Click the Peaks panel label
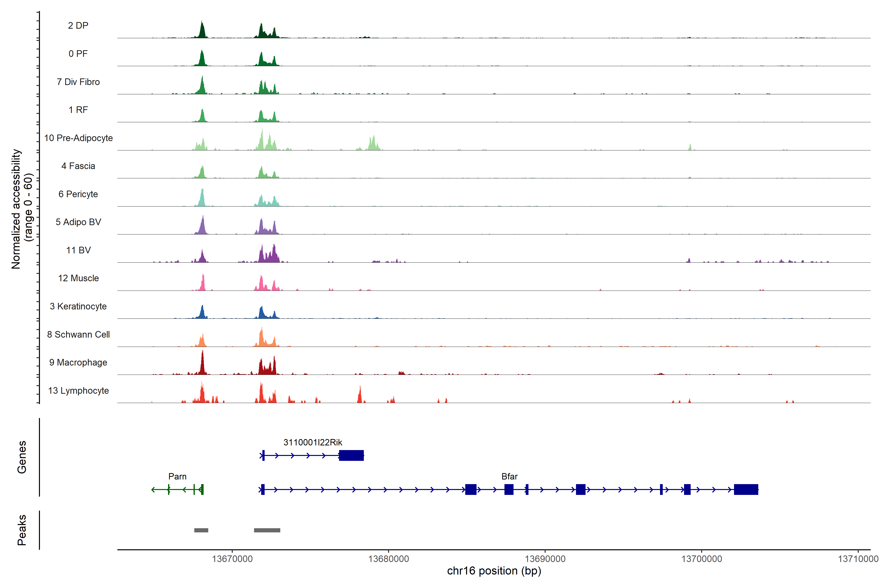The image size is (882, 588). click(x=22, y=530)
